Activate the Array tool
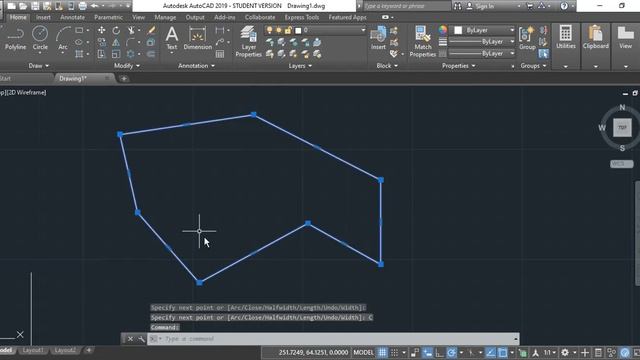640x360 pixels. click(x=131, y=54)
